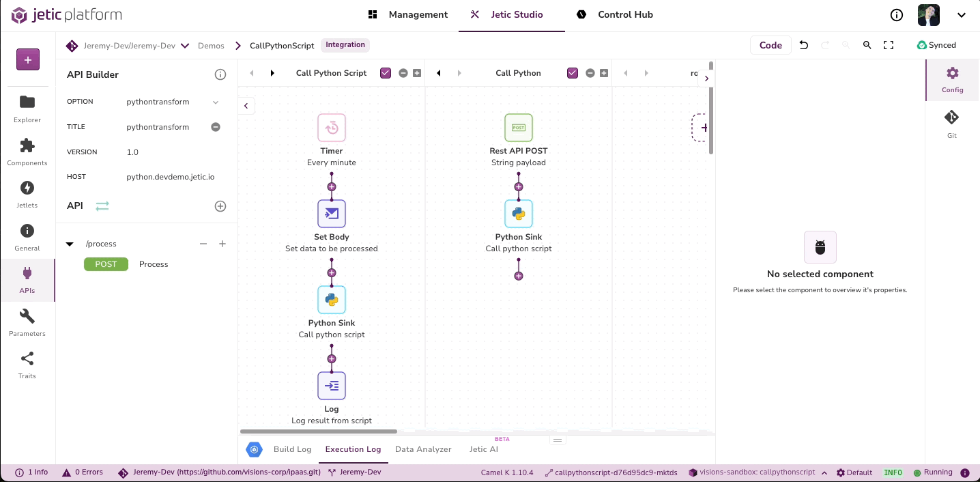Switch to the Build Log tab
The height and width of the screenshot is (482, 980).
(x=292, y=449)
